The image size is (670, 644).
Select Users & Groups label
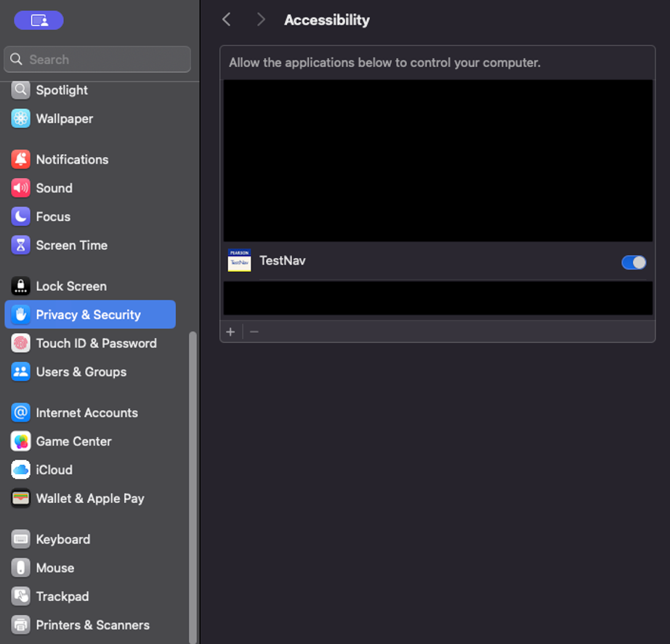tap(81, 371)
